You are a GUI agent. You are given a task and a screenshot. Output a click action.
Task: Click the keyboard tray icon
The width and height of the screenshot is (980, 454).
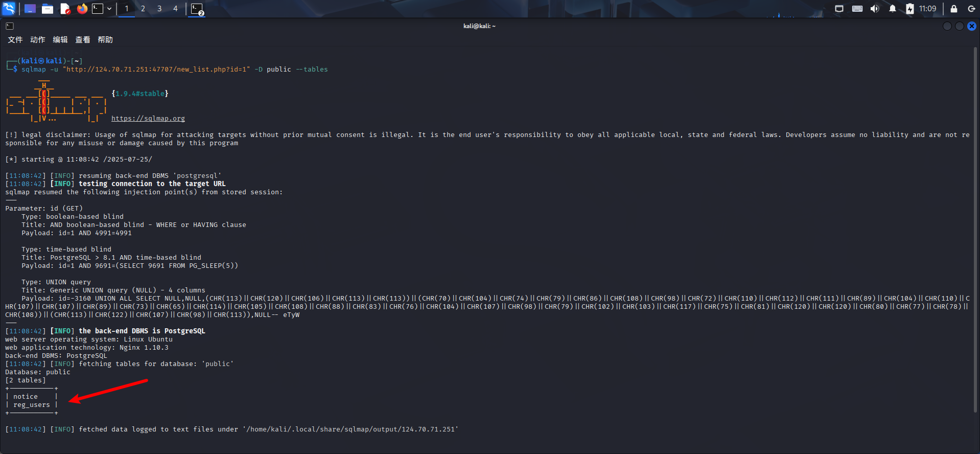[857, 9]
